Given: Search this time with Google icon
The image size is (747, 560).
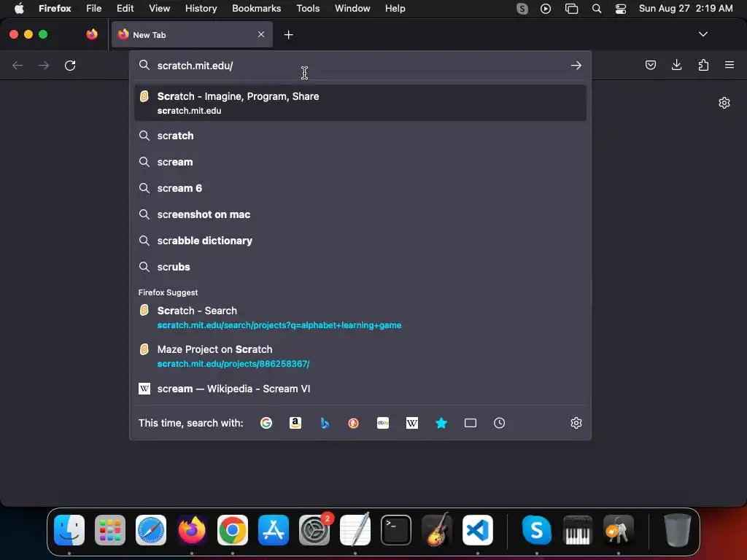Looking at the screenshot, I should tap(266, 423).
